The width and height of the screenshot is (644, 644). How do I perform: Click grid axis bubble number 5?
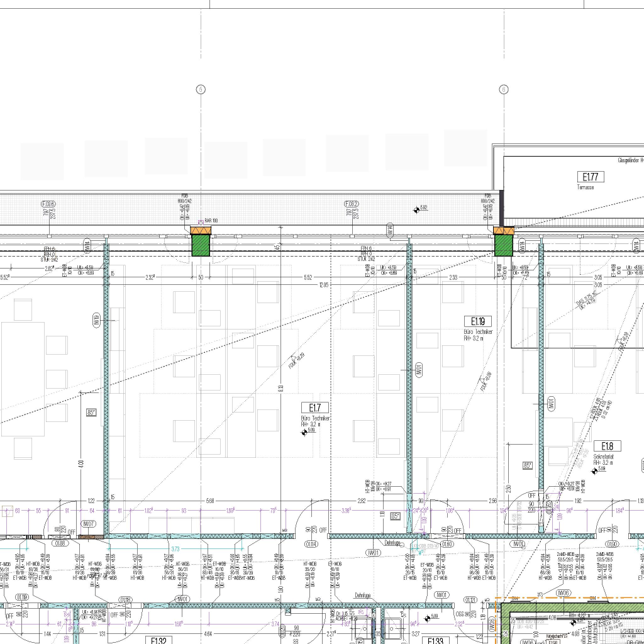pos(201,89)
